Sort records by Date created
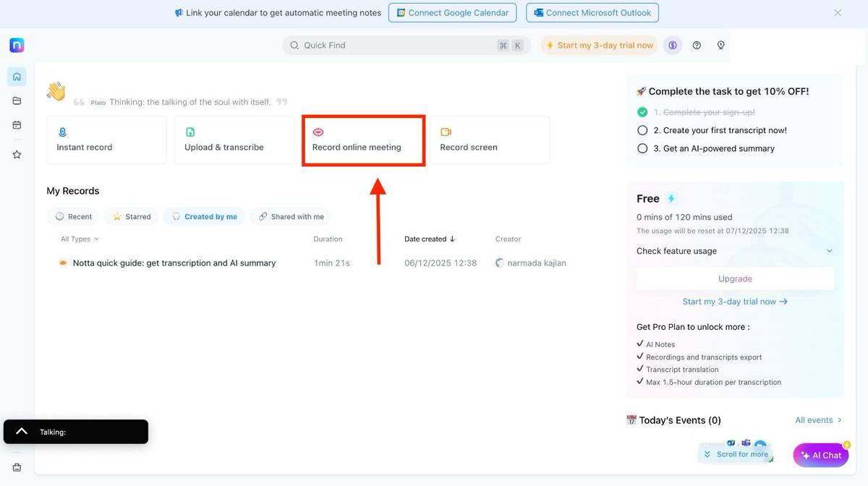This screenshot has width=868, height=486. 430,239
